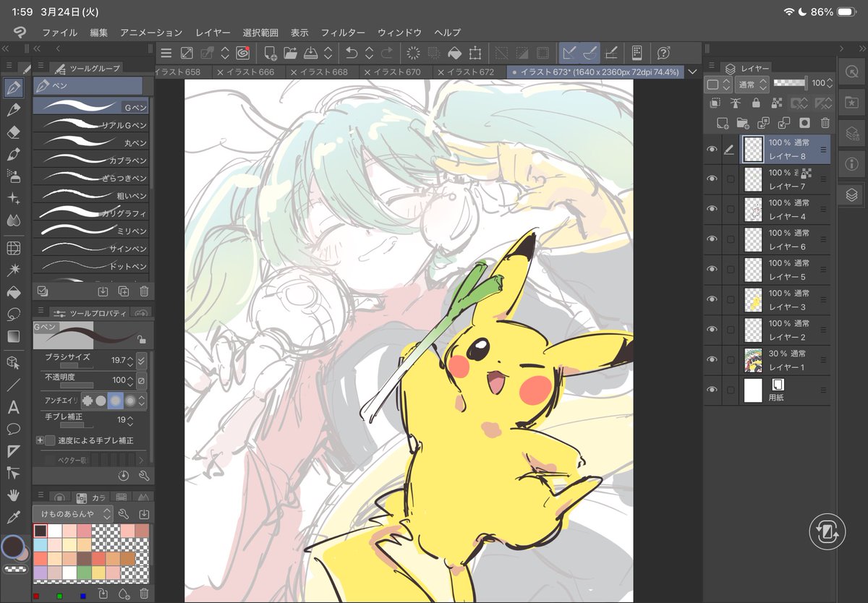Screen dimensions: 868x603
Task: Select the ミリペン sub tool
Action: click(91, 230)
